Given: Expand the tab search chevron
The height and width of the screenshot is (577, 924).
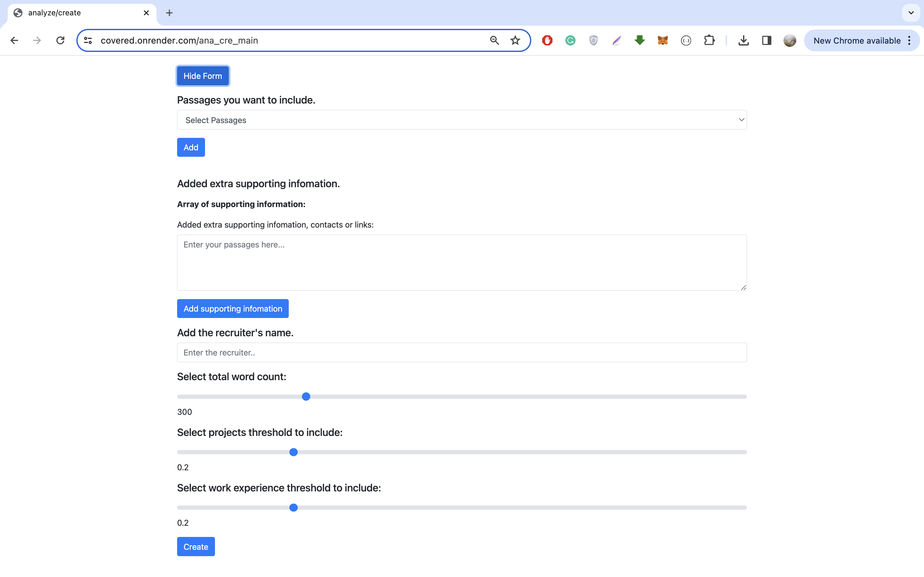Looking at the screenshot, I should (911, 13).
